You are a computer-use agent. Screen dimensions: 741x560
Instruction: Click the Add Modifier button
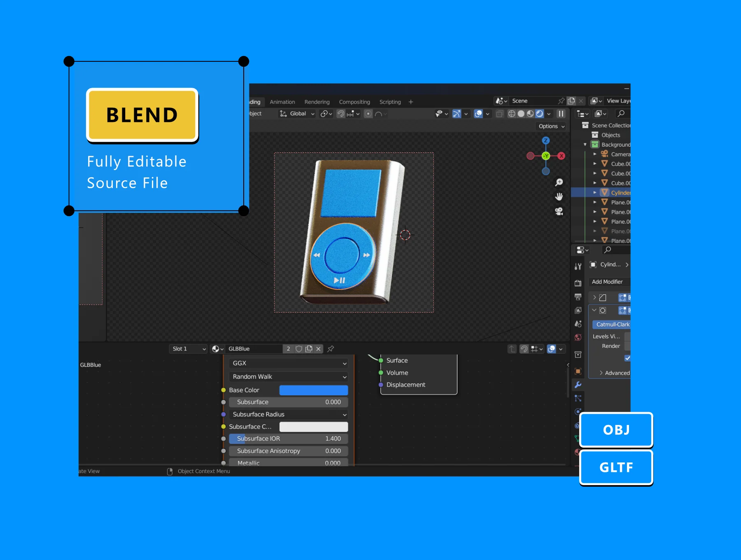(610, 282)
